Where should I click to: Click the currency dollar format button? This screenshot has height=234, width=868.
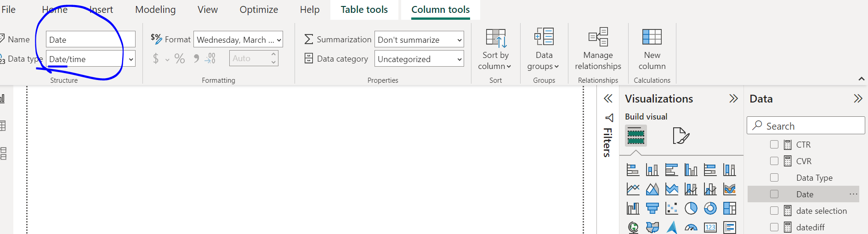[156, 58]
